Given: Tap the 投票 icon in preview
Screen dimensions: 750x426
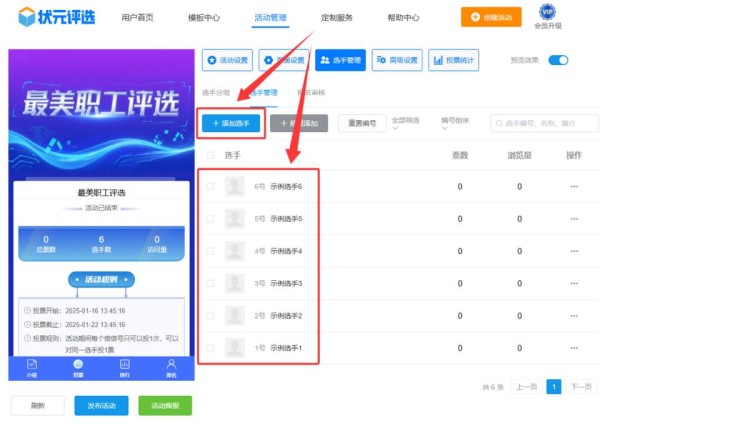Looking at the screenshot, I should [78, 367].
